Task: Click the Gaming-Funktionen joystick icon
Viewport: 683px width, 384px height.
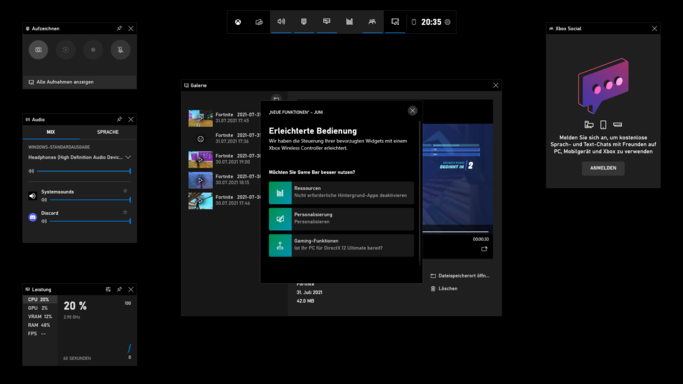Action: (280, 245)
